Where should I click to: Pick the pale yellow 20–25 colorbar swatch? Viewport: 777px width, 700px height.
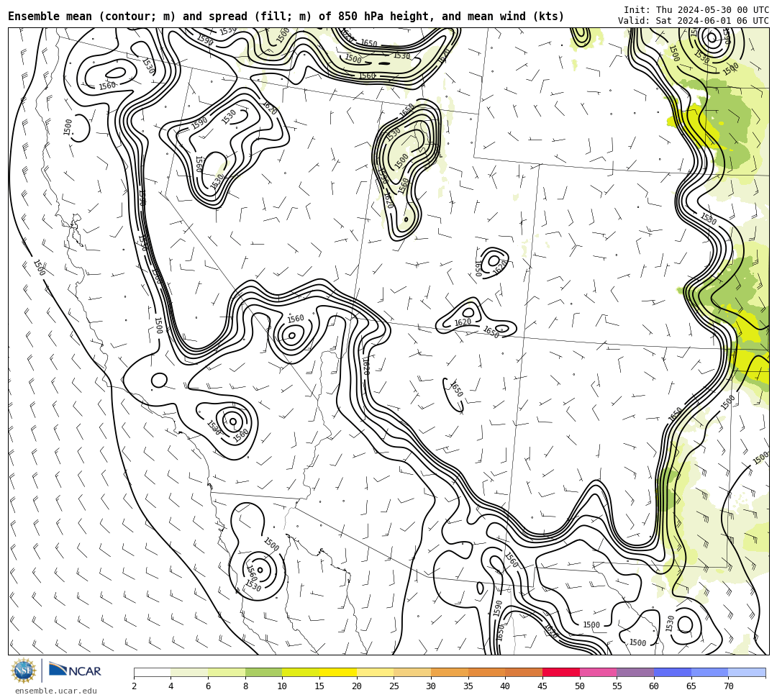375,672
